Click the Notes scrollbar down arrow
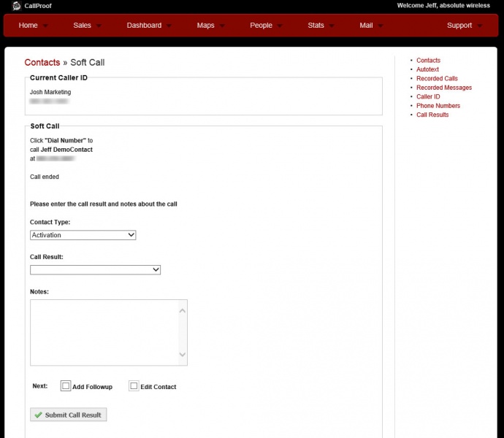Viewport: 504px width, 438px height. (183, 356)
